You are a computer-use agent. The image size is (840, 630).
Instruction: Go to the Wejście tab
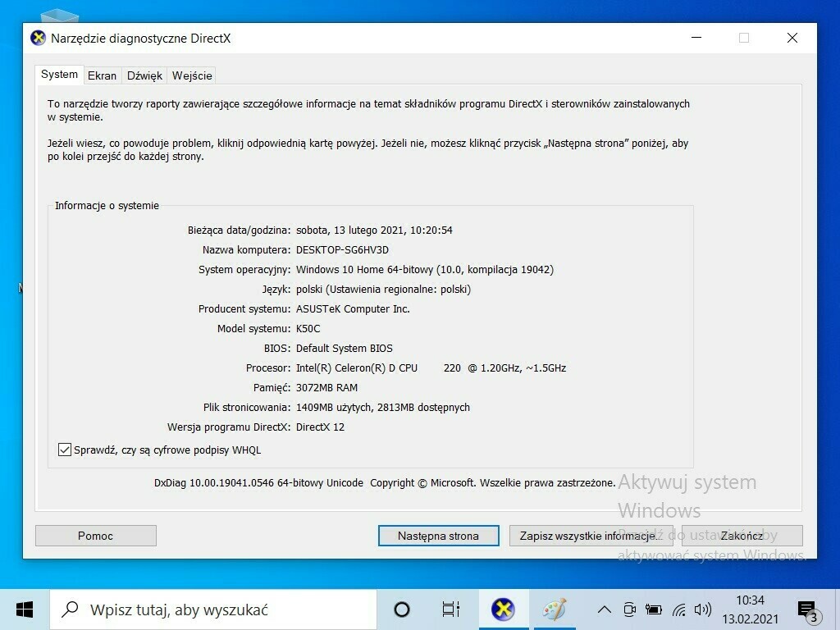[192, 75]
